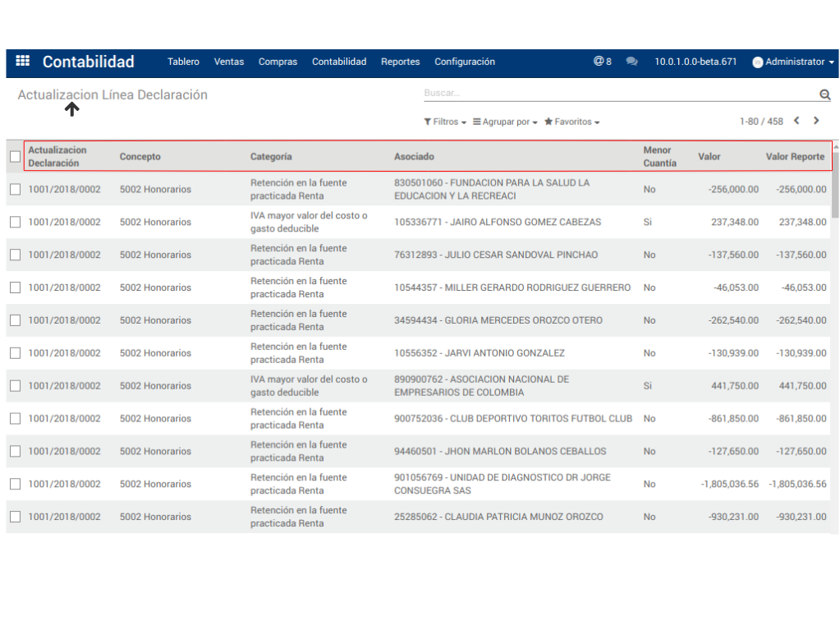Click the search magnifier icon
The image size is (840, 630).
pyautogui.click(x=824, y=94)
